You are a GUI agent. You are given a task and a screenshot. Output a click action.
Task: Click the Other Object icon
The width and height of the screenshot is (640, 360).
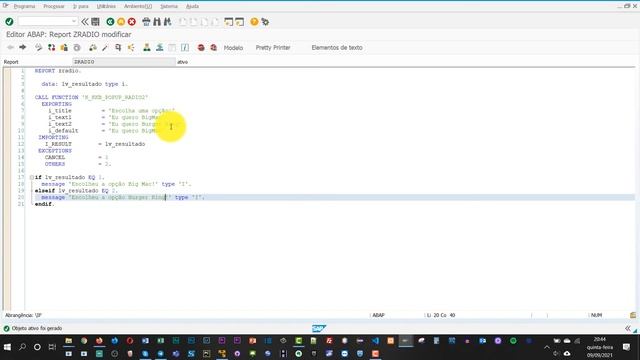coord(64,47)
